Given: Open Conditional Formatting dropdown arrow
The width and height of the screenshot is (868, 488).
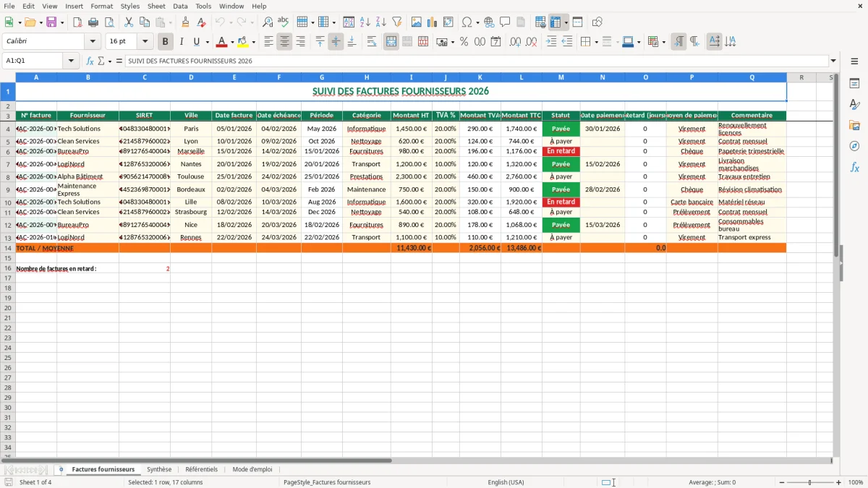Looking at the screenshot, I should point(663,42).
